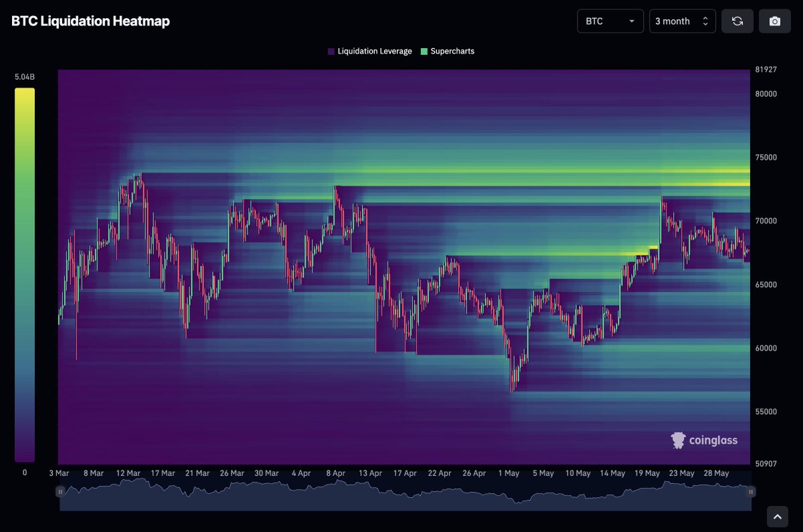Click the 22 Apr date label
The height and width of the screenshot is (532, 803).
(x=440, y=473)
